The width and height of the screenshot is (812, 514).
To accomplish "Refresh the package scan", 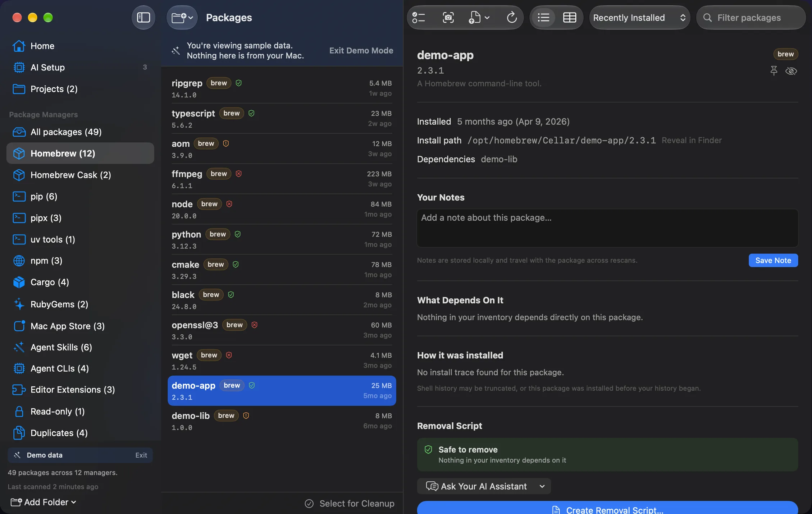I will click(511, 17).
